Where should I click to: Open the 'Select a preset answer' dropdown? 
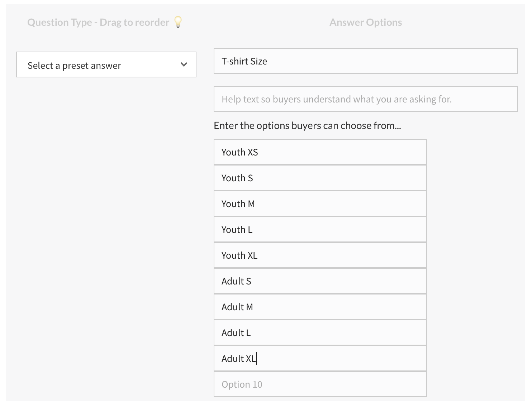coord(106,65)
